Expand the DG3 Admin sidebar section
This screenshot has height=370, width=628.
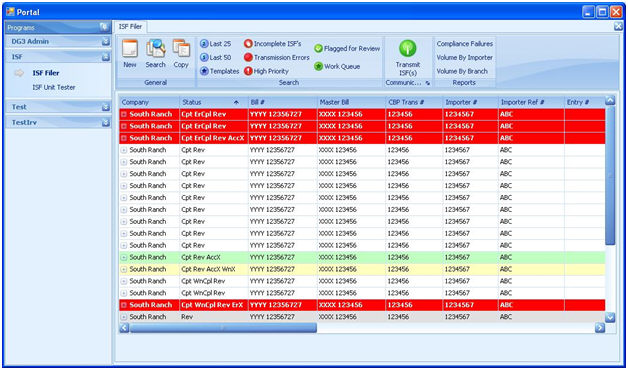106,41
